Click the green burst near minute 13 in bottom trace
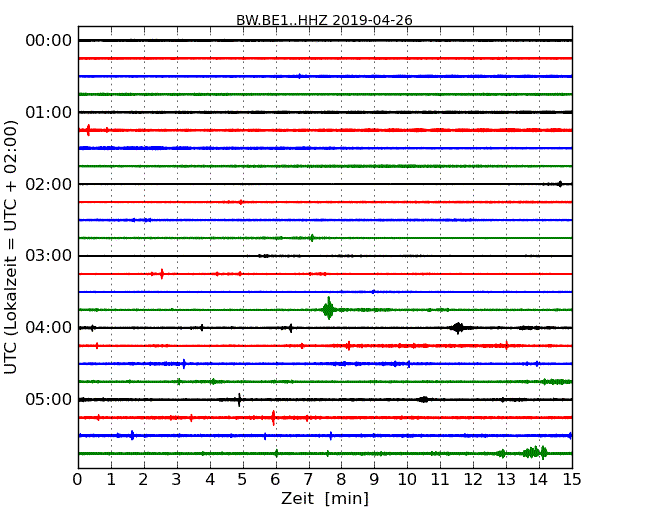Screen dimensions: 650x520 point(502,453)
